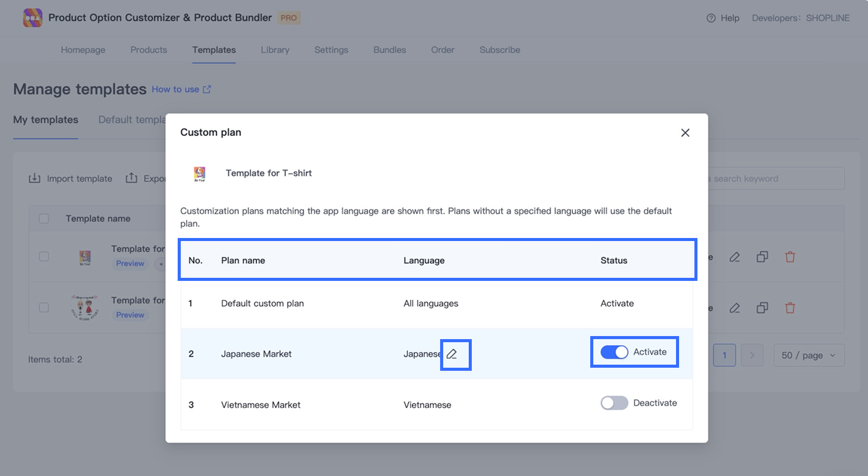The width and height of the screenshot is (868, 476).
Task: Turn off the Japanese Market plan toggle
Action: 614,352
